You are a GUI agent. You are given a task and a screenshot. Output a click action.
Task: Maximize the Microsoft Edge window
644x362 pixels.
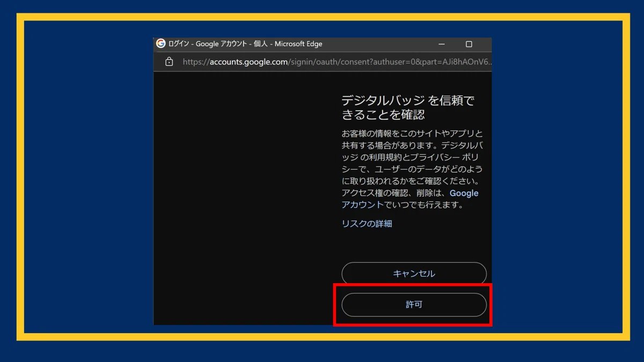[x=469, y=44]
